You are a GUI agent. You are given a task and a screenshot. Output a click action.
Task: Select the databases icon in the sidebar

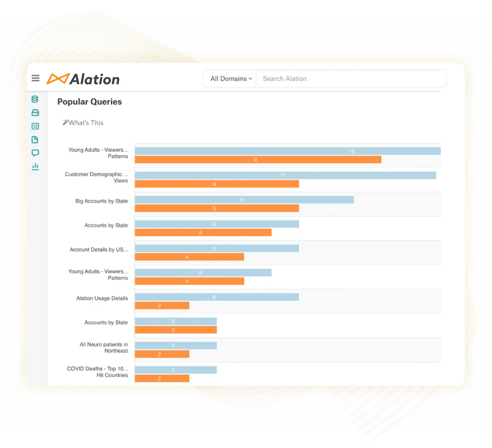click(x=35, y=99)
